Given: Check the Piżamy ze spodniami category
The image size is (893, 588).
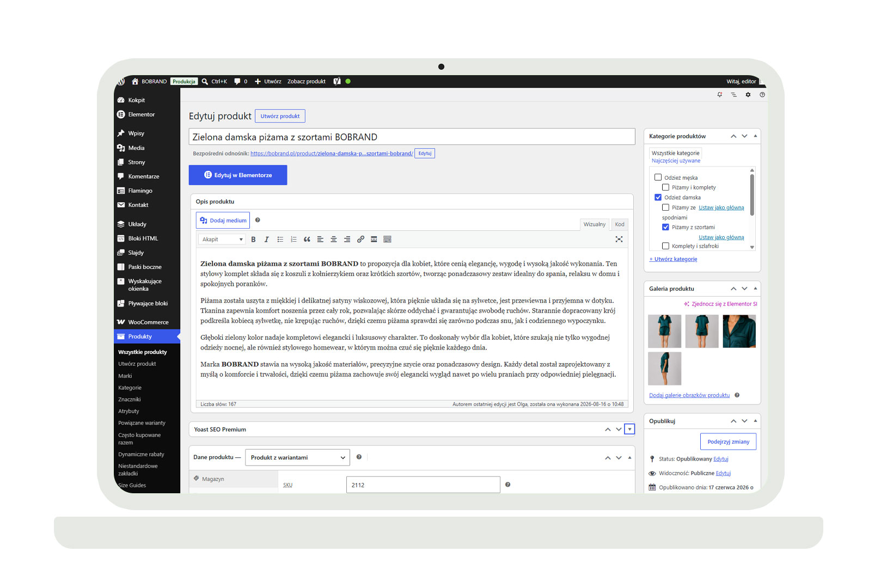Looking at the screenshot, I should pyautogui.click(x=666, y=207).
